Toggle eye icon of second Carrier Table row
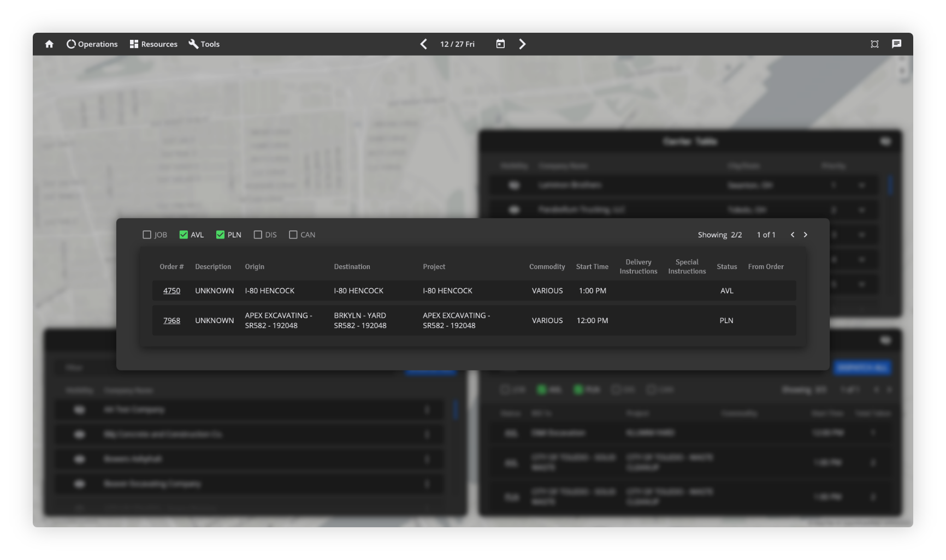Image resolution: width=946 pixels, height=560 pixels. click(514, 210)
